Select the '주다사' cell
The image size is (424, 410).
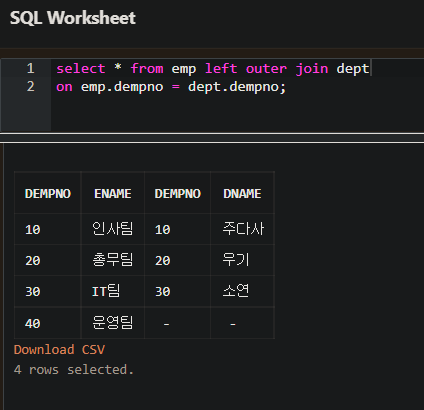click(243, 229)
